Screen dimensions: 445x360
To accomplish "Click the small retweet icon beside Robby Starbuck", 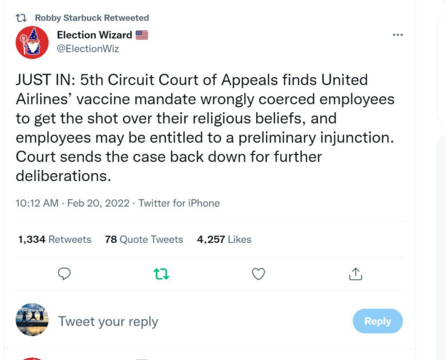I will (x=21, y=18).
